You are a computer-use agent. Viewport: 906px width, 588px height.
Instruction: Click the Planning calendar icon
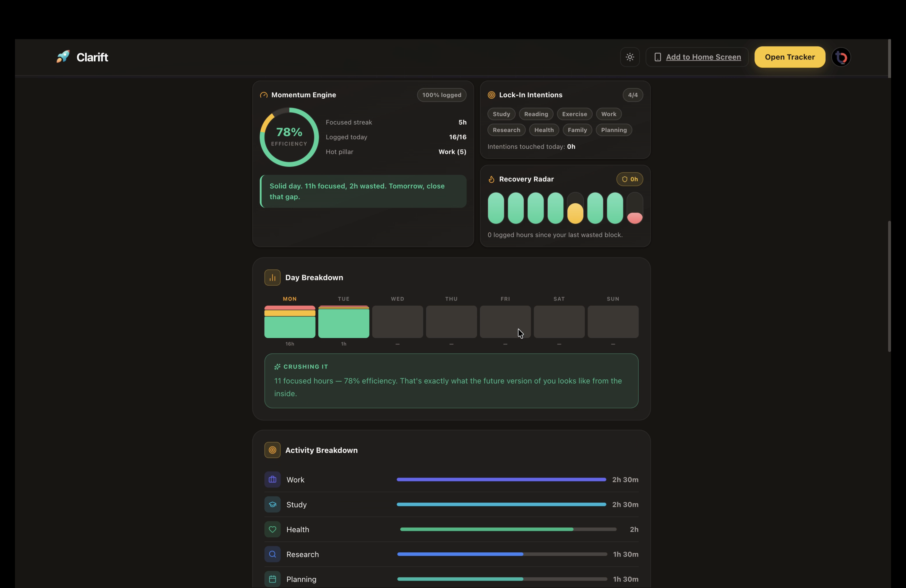pos(272,579)
